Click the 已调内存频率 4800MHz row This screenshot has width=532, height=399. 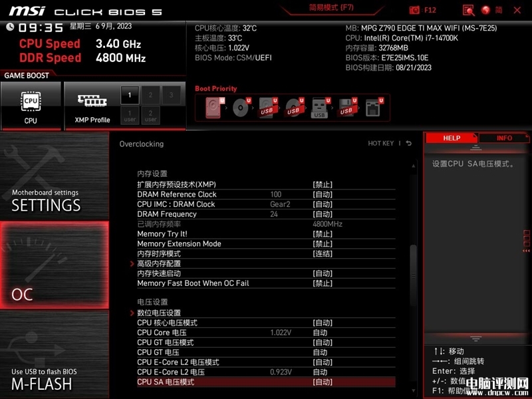pyautogui.click(x=266, y=224)
